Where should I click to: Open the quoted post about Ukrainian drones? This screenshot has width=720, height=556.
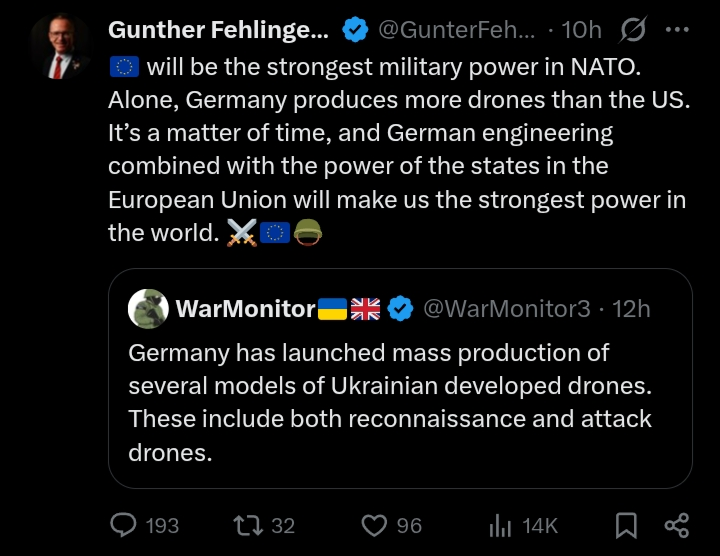point(400,378)
